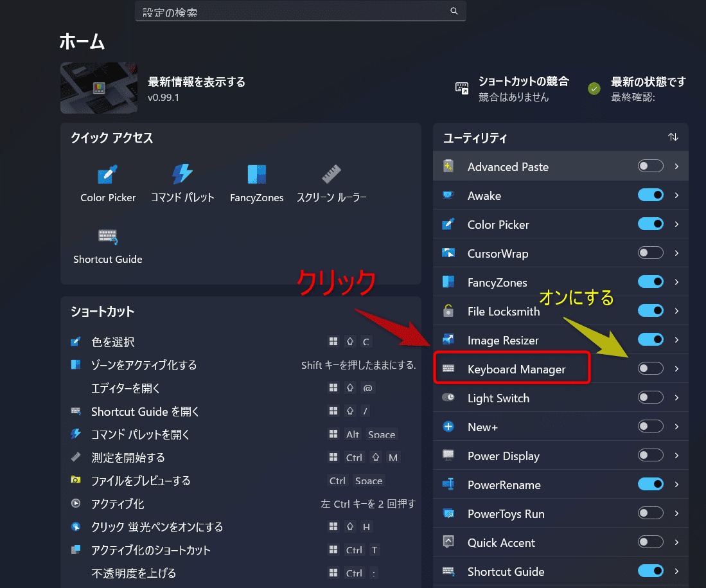Click the PowerRename utility icon
Viewport: 706px width, 588px height.
pyautogui.click(x=448, y=484)
